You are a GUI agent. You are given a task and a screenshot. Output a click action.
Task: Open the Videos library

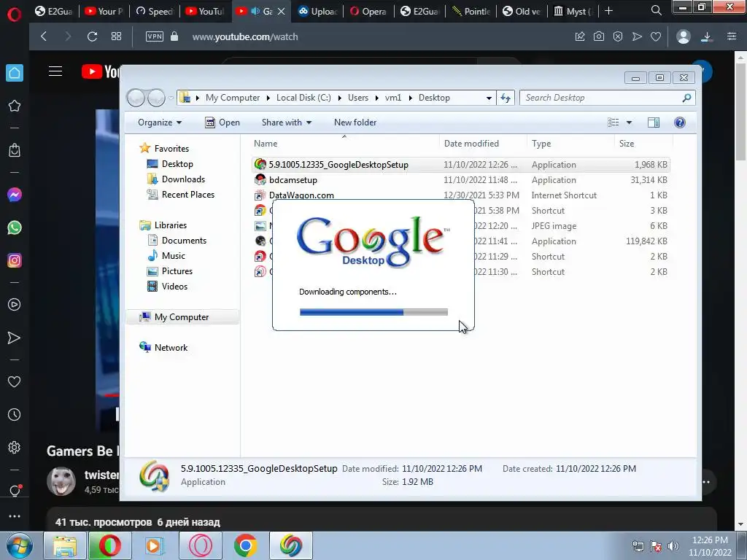pos(174,286)
